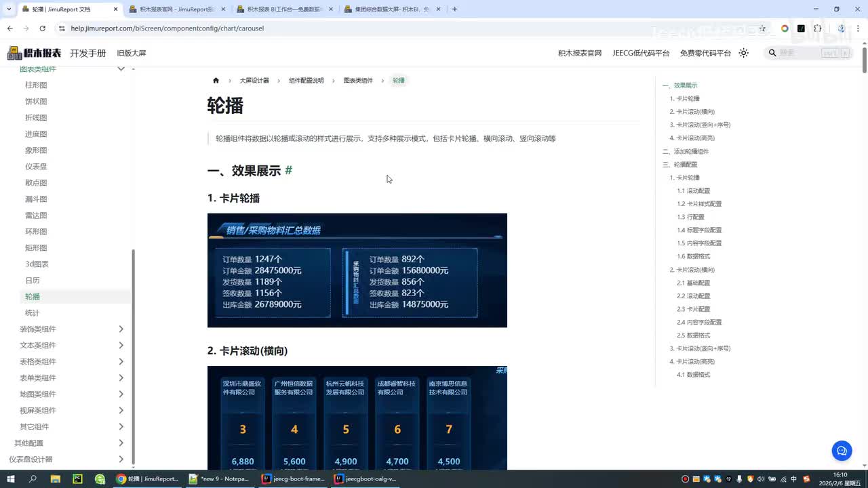Image resolution: width=868 pixels, height=488 pixels.
Task: Open 旧版大屏 in top navigation
Action: click(131, 53)
